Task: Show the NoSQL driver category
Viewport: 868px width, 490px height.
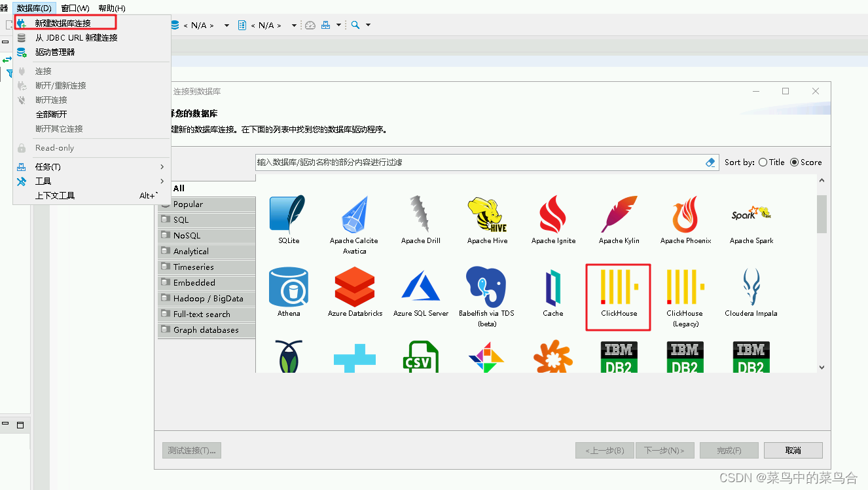Action: (207, 236)
